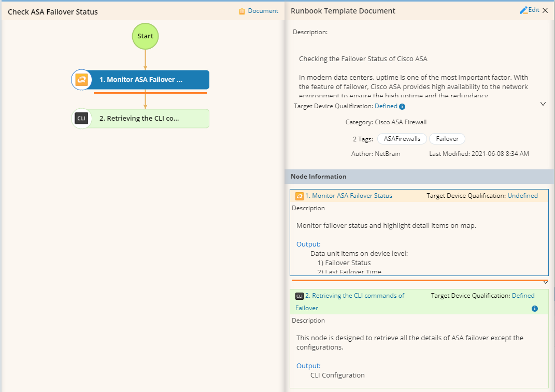
Task: Select the ASAFirewalls tag
Action: 402,138
